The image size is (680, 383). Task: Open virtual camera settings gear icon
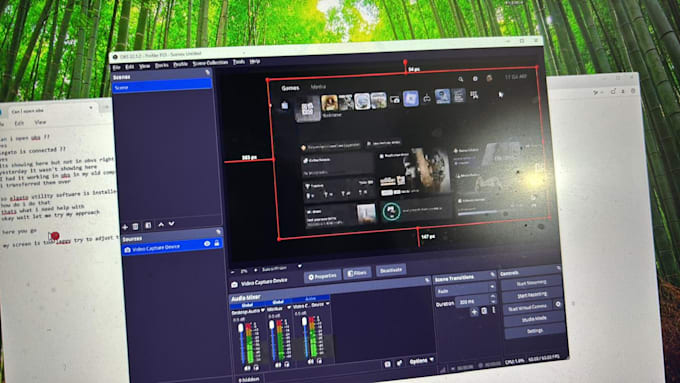(x=558, y=304)
